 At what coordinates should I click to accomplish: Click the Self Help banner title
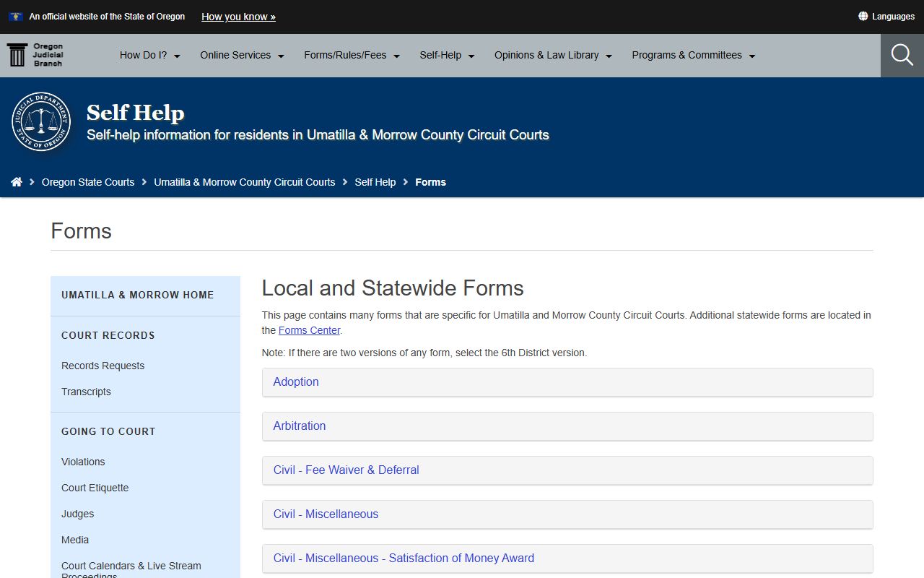tap(136, 113)
